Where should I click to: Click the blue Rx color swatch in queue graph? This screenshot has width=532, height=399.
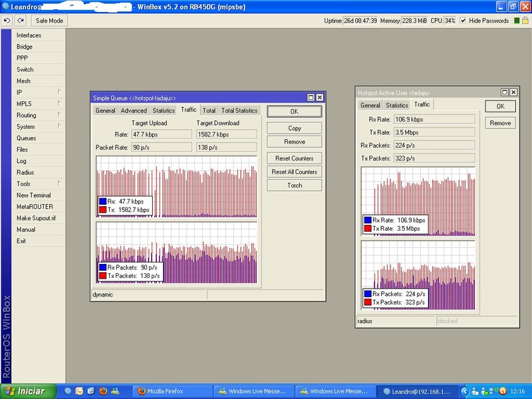(x=102, y=201)
